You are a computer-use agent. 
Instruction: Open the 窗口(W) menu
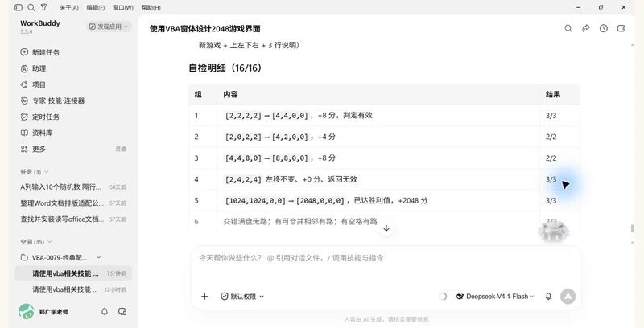pyautogui.click(x=123, y=8)
